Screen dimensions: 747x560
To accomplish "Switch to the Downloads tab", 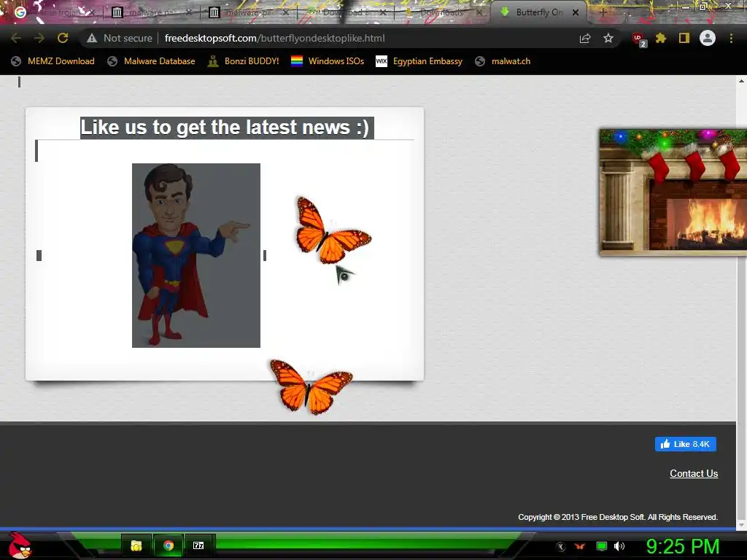I will coord(443,12).
